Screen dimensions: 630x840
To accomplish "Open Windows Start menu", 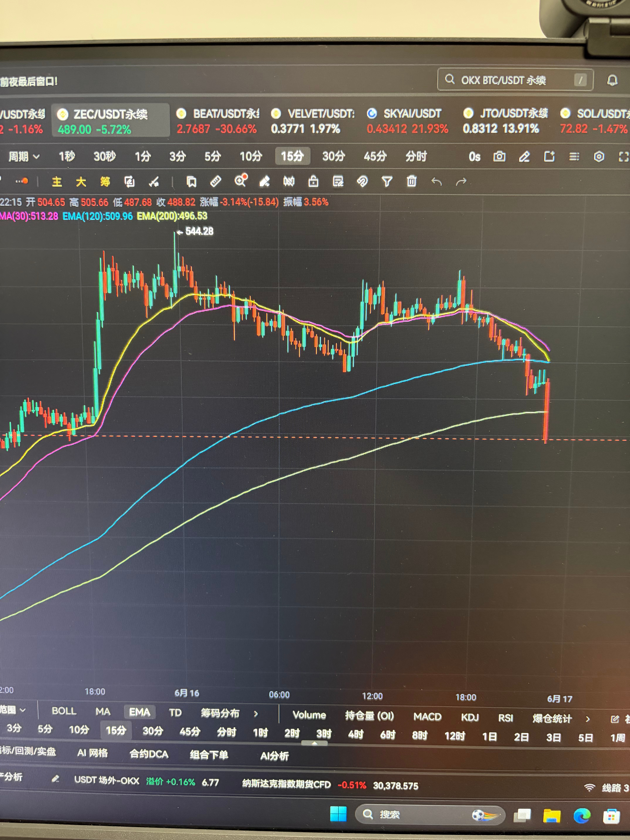I will point(338,814).
